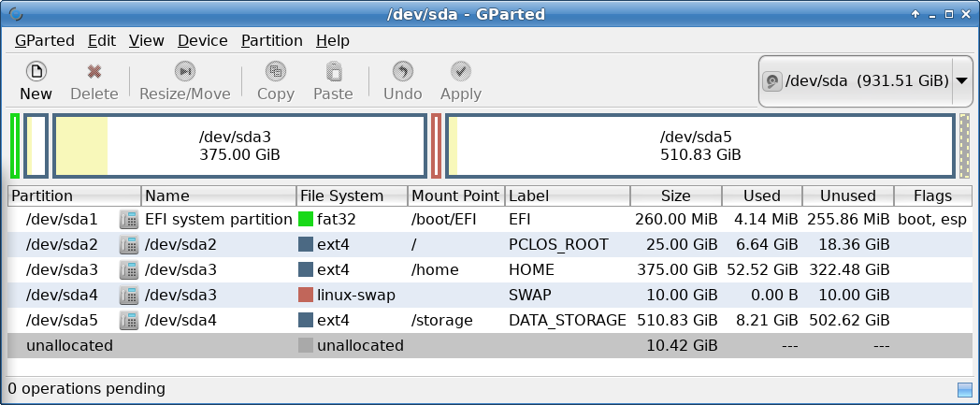Select the unallocated row in the partition list
This screenshot has width=980, height=405.
(490, 345)
